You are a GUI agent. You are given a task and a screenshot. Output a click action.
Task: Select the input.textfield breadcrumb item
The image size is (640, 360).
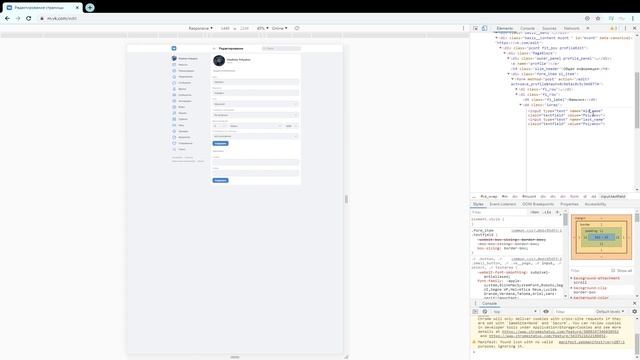[613, 196]
